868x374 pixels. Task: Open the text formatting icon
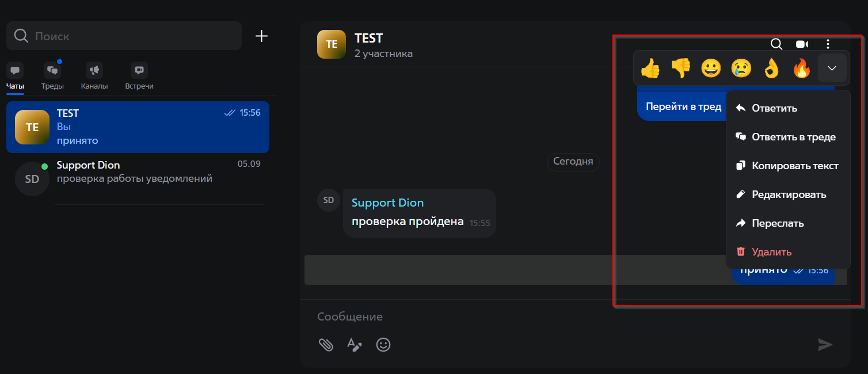[354, 345]
